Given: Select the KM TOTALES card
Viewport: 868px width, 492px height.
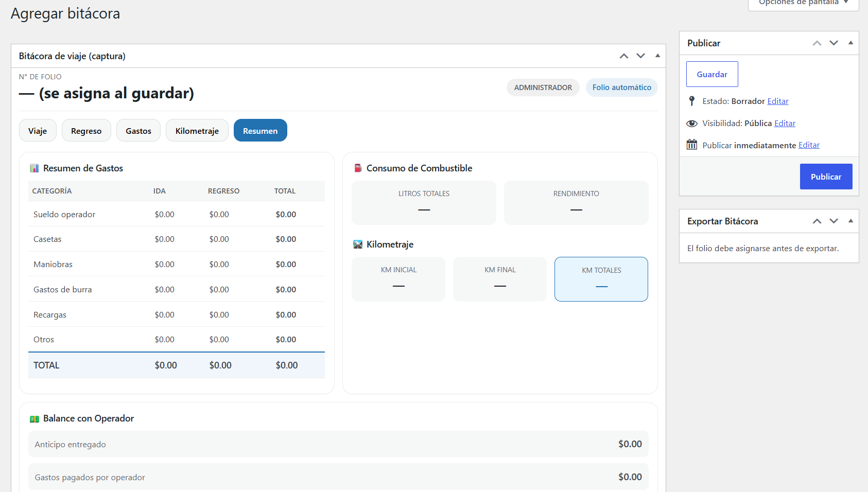Looking at the screenshot, I should tap(601, 279).
